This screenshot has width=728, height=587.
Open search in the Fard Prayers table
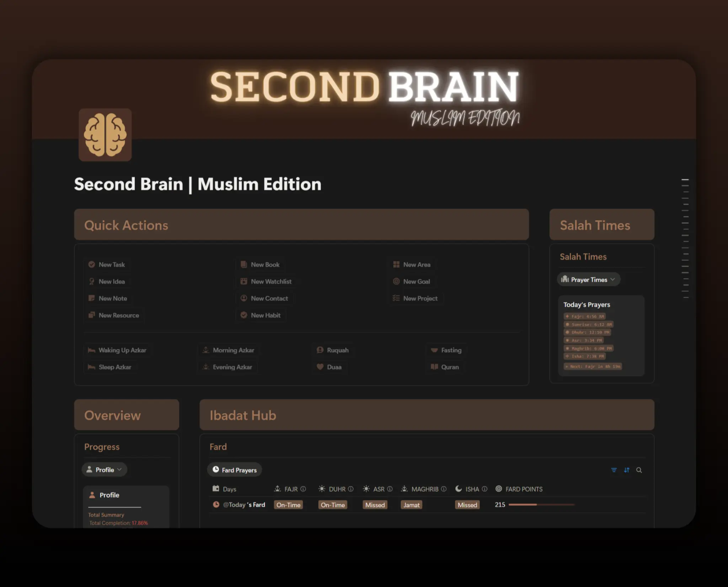[x=639, y=470]
